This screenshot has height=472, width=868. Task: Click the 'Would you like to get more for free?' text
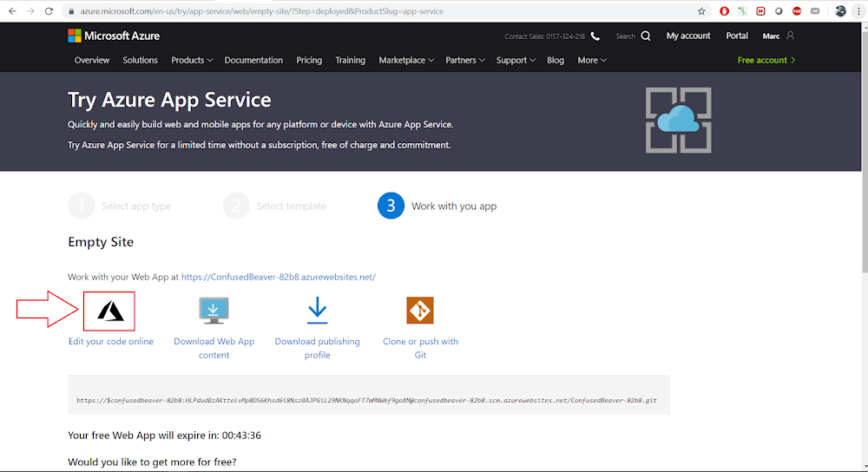click(152, 462)
